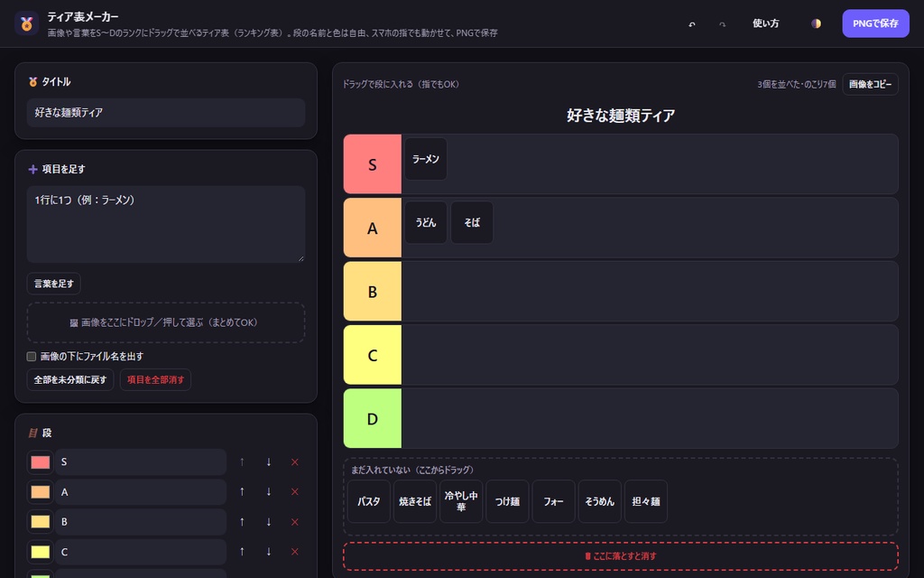Select the フォー unsorted tile

coord(553,501)
